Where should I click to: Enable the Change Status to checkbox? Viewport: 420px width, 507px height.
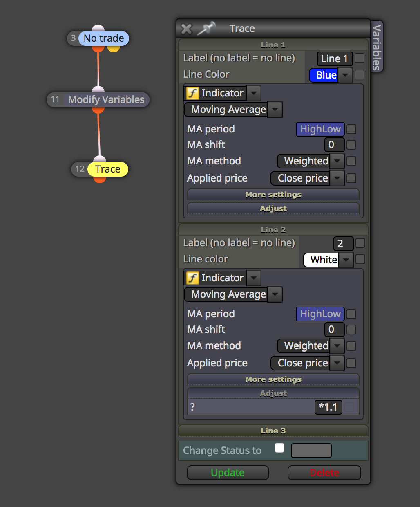click(x=279, y=448)
